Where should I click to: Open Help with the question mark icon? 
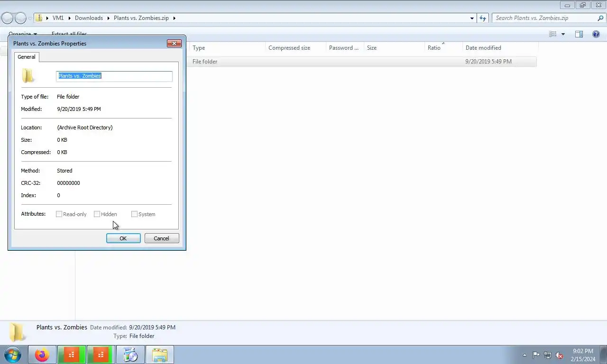596,34
